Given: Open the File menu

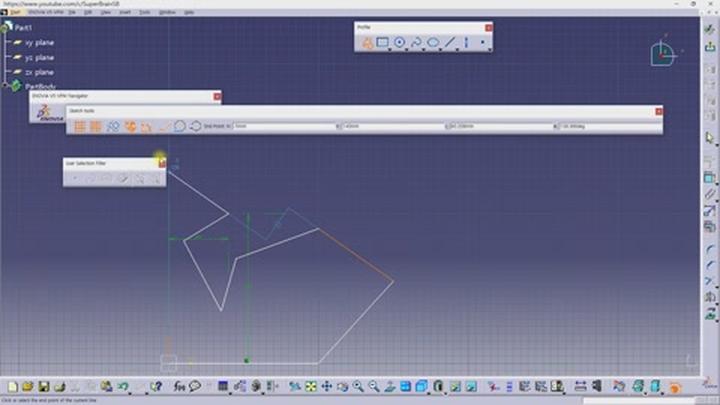Looking at the screenshot, I should (72, 12).
